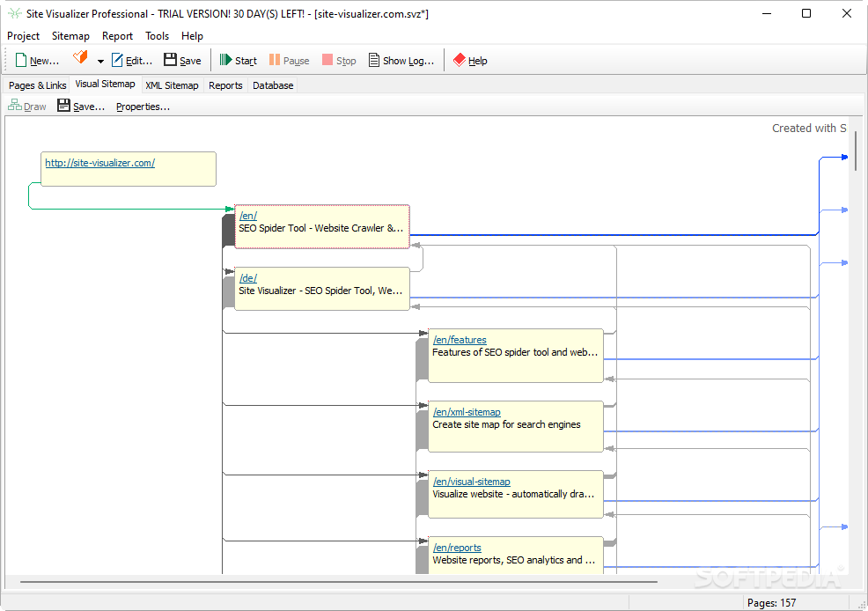Open the /en/visual-sitemap link

pos(472,482)
